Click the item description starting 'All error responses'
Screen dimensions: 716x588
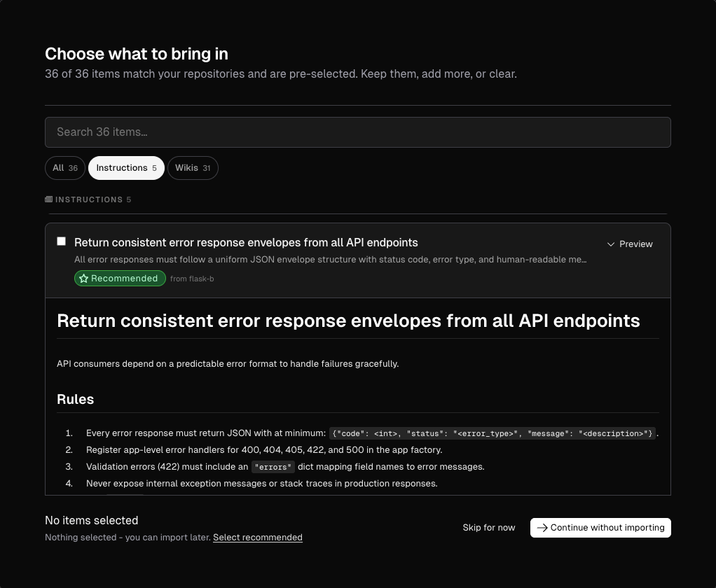click(331, 260)
